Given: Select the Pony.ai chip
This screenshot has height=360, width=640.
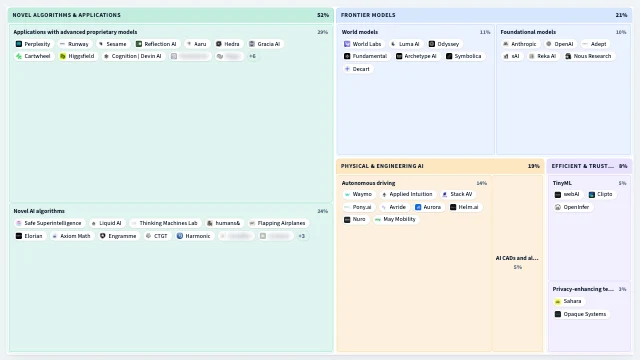Looking at the screenshot, I should [x=358, y=207].
